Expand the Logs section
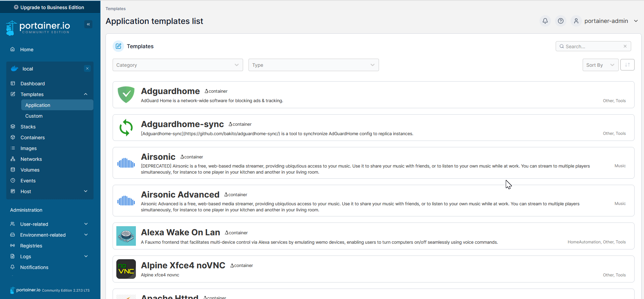Screen dimensions: 644x299 (x=86, y=256)
